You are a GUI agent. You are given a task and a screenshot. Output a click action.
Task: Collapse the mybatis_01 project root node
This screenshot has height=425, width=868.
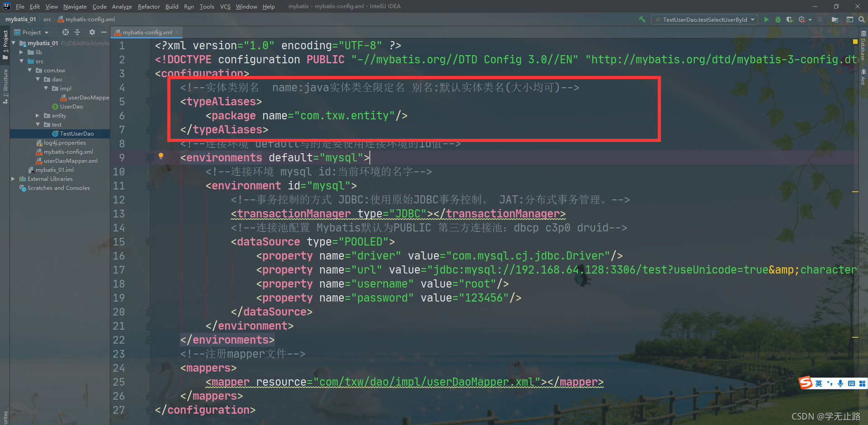tap(14, 43)
